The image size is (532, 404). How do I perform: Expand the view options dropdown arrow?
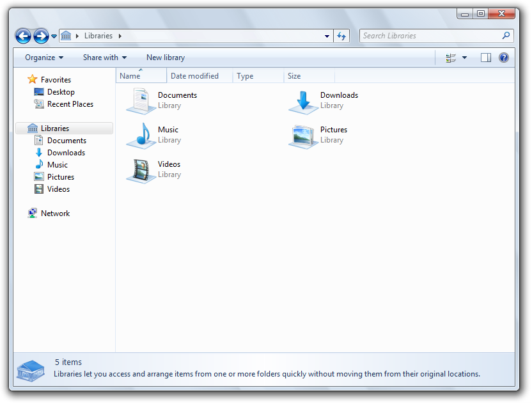pos(465,58)
